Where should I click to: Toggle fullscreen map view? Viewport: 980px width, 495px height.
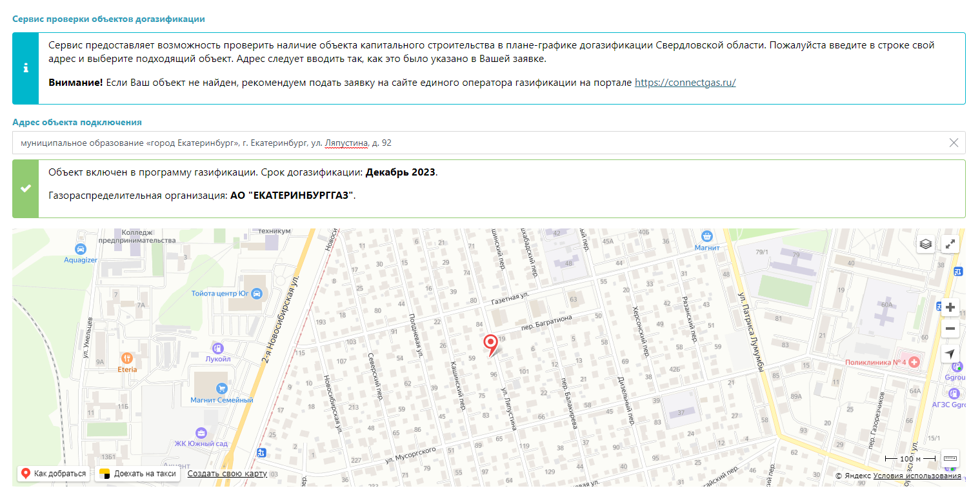coord(950,244)
